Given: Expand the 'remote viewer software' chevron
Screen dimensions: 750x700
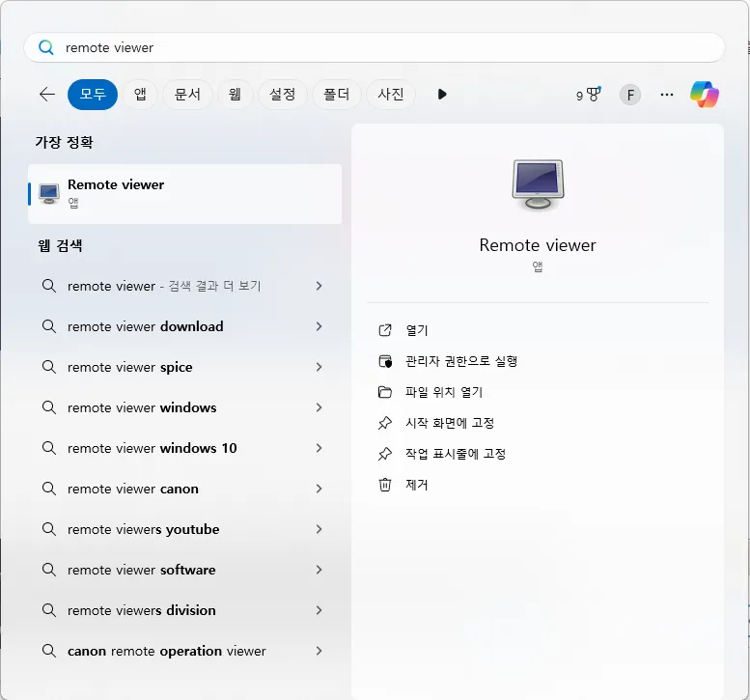Looking at the screenshot, I should pos(319,570).
